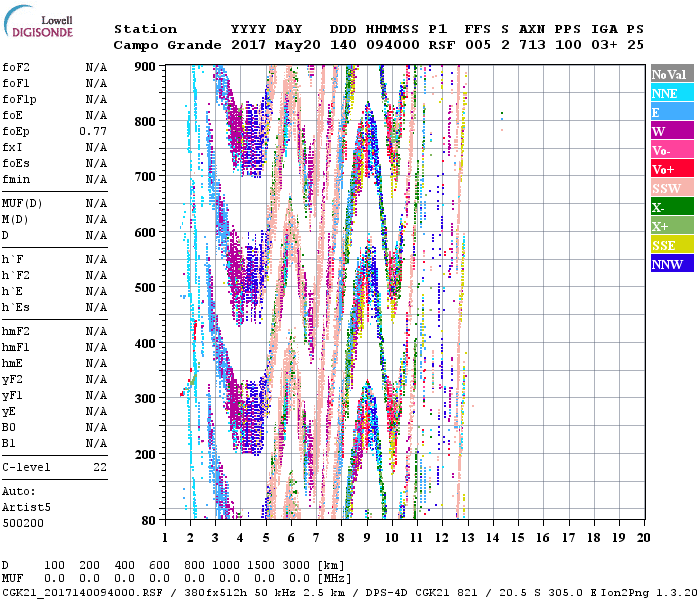This screenshot has width=700, height=600.
Task: Click the foEp value 0.77
Action: point(94,131)
